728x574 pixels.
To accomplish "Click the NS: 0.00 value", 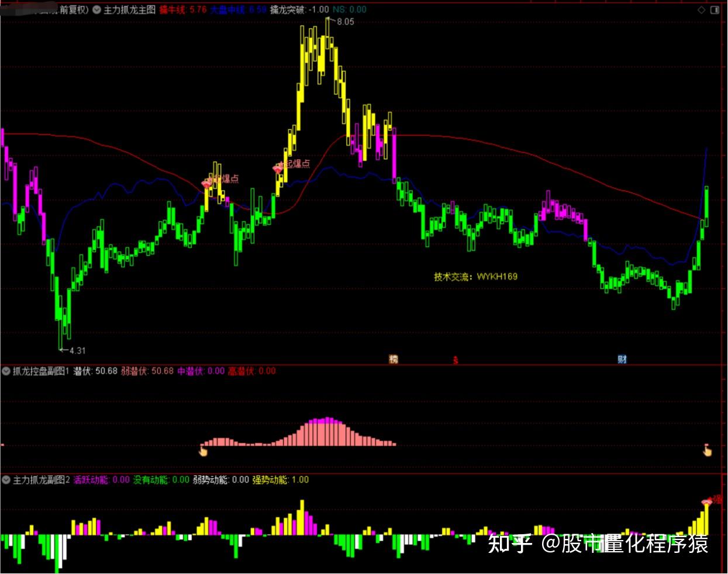I will 350,9.
